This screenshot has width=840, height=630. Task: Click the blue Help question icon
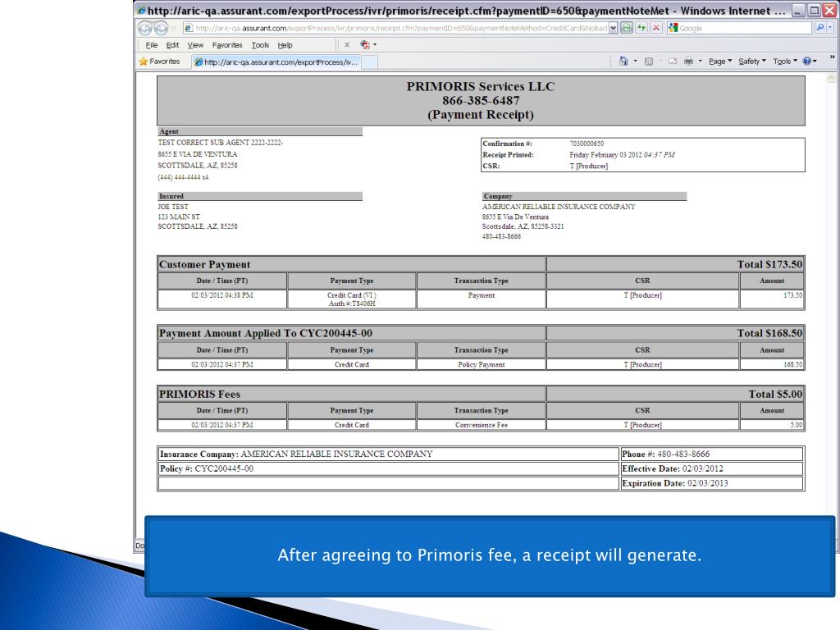click(x=807, y=61)
